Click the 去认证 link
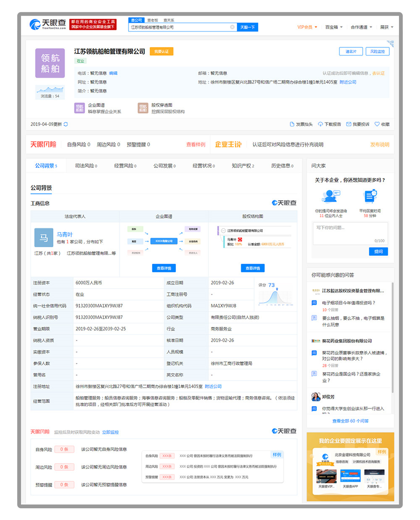420x520 pixels. click(378, 73)
